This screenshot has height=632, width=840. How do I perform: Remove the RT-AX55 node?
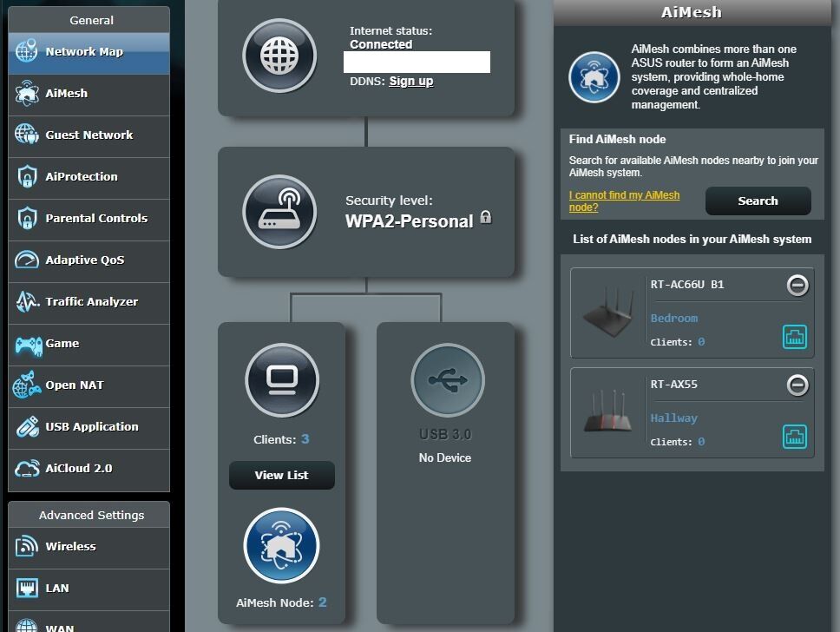pyautogui.click(x=797, y=385)
